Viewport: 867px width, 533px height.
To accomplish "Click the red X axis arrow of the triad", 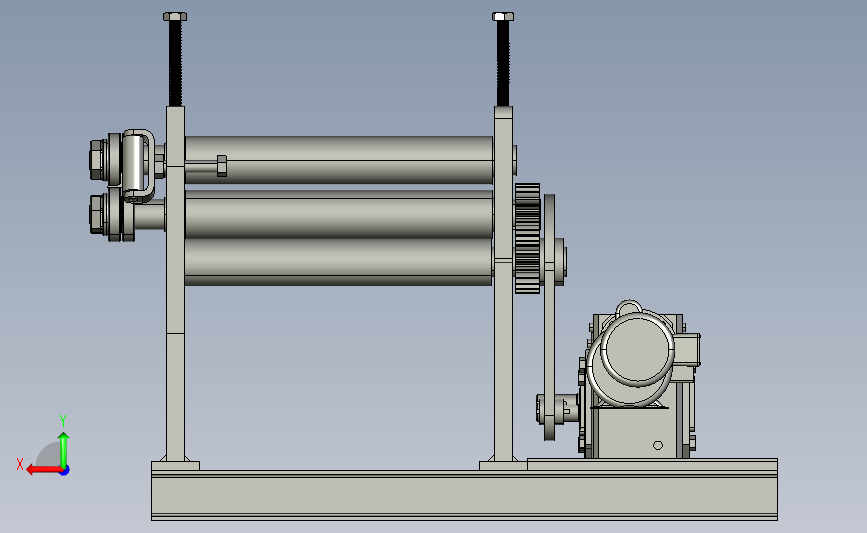I will [43, 470].
